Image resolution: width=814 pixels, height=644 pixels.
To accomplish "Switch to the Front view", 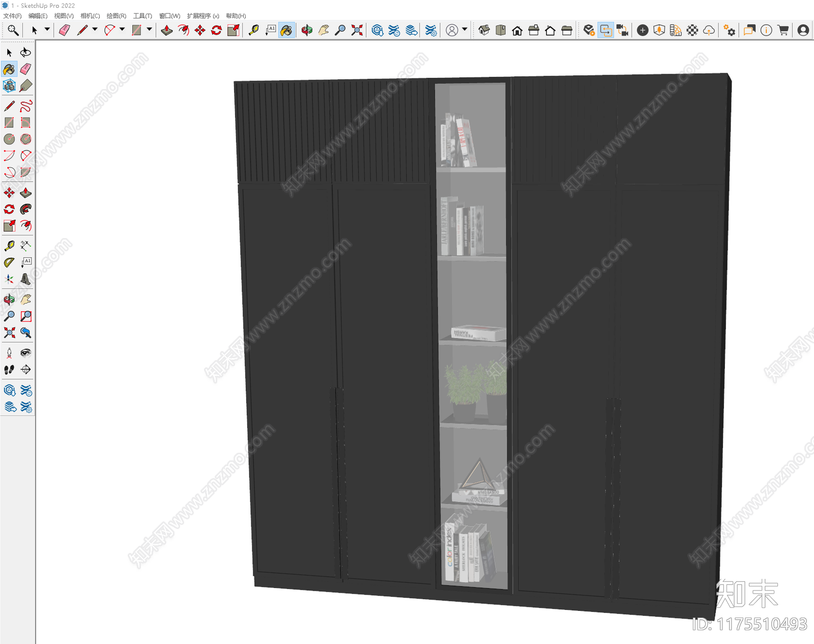I will [x=517, y=31].
